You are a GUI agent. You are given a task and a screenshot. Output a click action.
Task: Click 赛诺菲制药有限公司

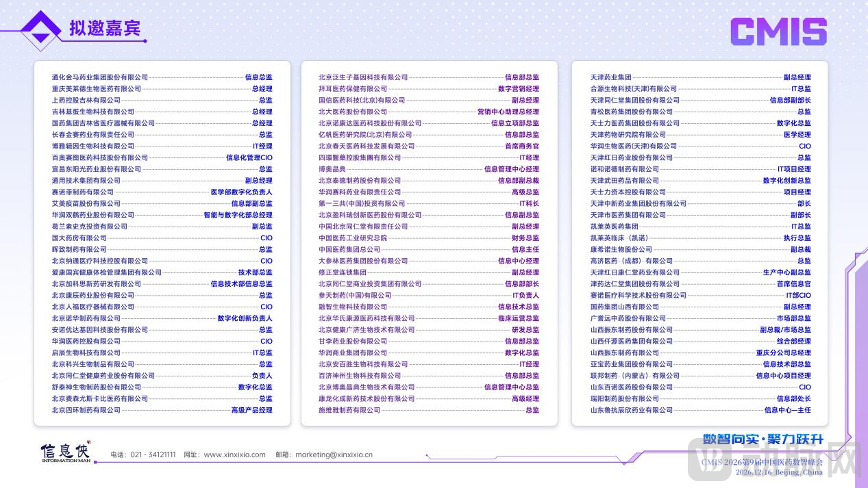tap(82, 192)
